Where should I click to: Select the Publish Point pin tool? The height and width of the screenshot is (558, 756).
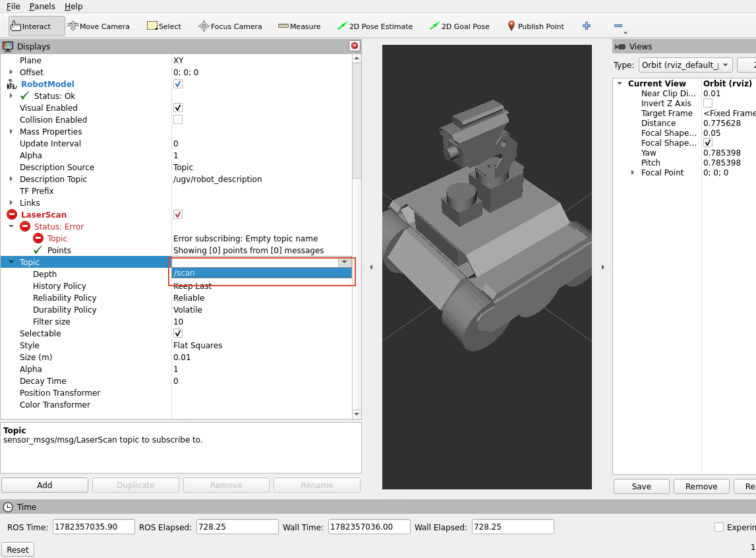535,26
